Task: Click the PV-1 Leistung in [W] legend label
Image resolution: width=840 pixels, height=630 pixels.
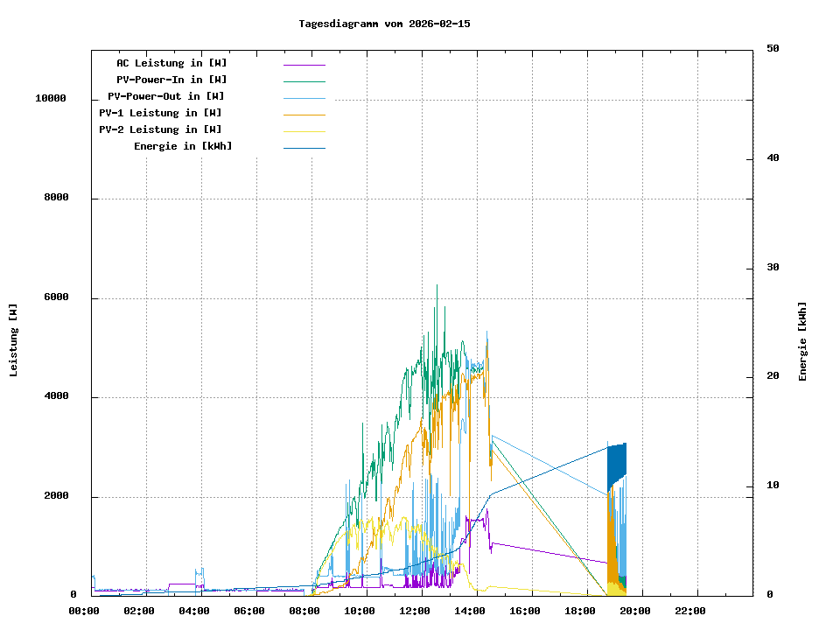Action: (x=160, y=113)
